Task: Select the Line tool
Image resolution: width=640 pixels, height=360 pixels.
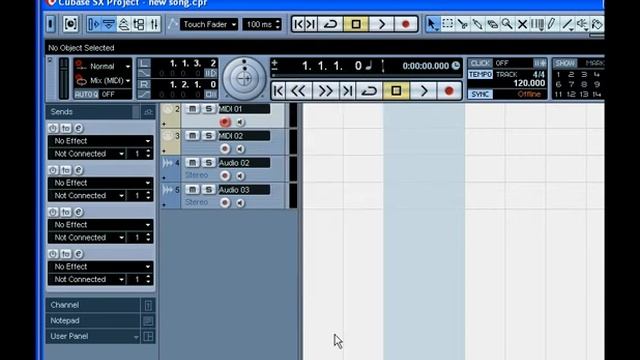Action: tap(567, 24)
